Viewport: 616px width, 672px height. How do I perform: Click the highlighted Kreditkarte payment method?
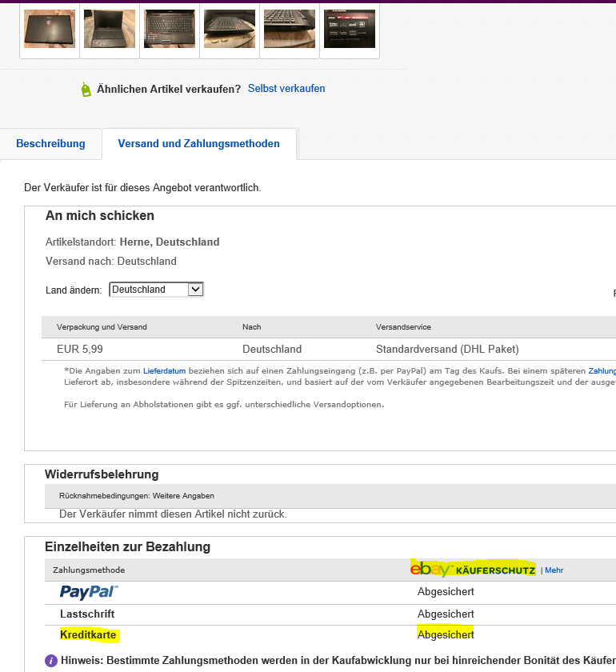click(89, 635)
